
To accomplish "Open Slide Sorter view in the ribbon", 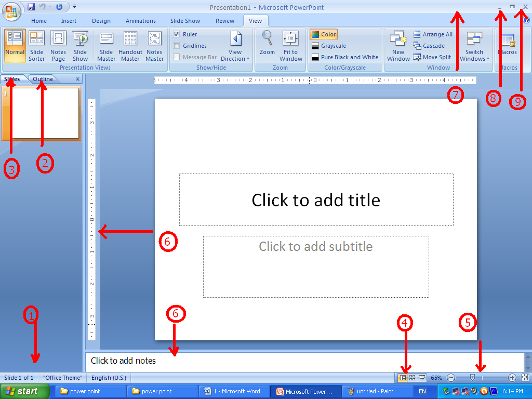I will 37,46.
